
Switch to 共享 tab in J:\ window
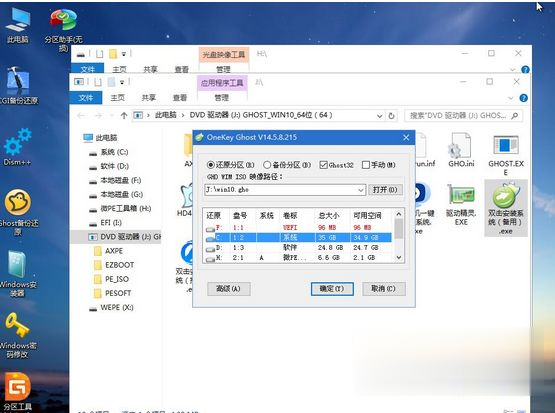click(x=149, y=98)
